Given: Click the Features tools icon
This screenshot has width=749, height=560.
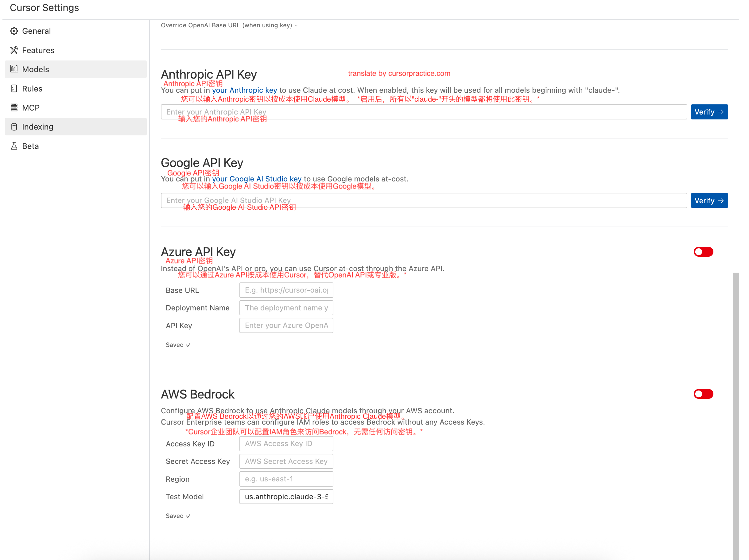Looking at the screenshot, I should 14,50.
